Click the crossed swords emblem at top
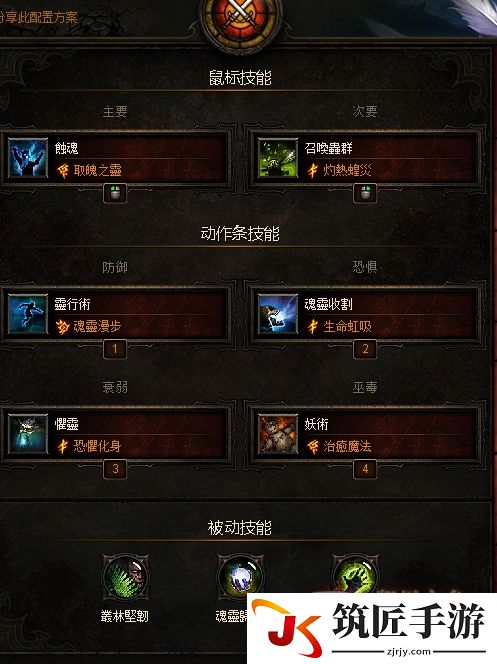Screen dimensions: 497x664 pyautogui.click(x=241, y=19)
